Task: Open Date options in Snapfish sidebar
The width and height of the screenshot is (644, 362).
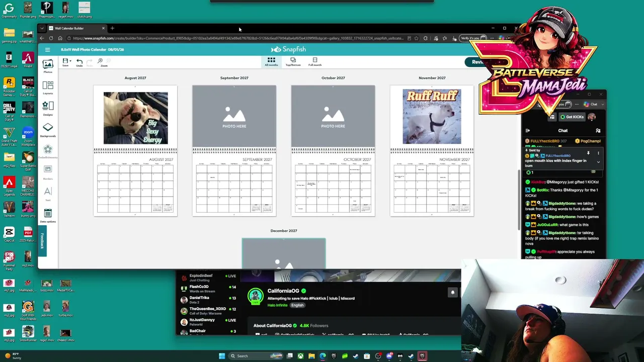Action: click(48, 216)
